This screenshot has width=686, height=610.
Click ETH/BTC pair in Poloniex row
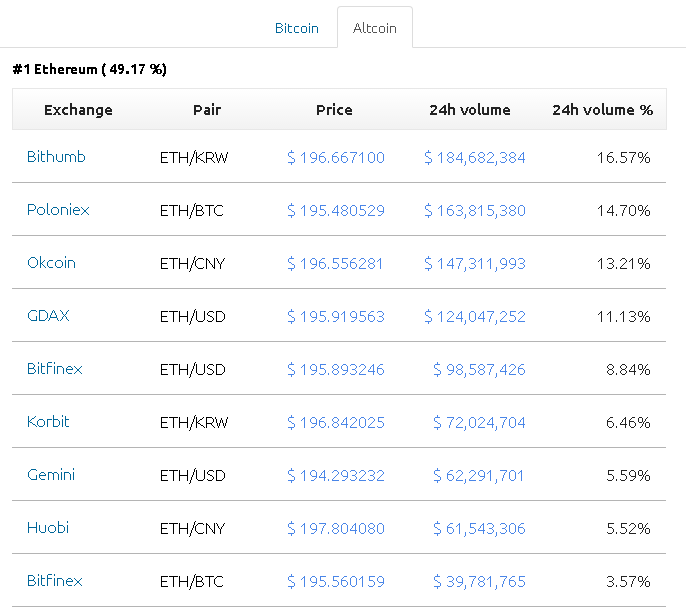192,210
